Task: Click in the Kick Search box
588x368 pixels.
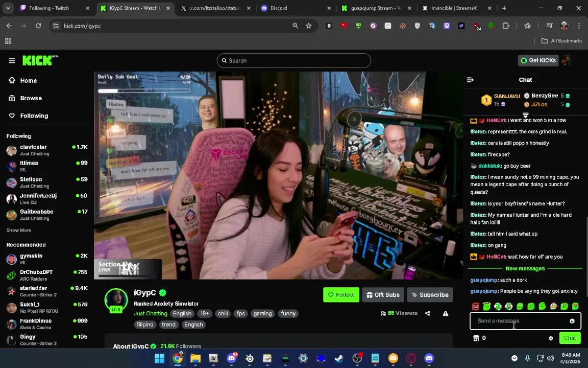Action: (293, 60)
